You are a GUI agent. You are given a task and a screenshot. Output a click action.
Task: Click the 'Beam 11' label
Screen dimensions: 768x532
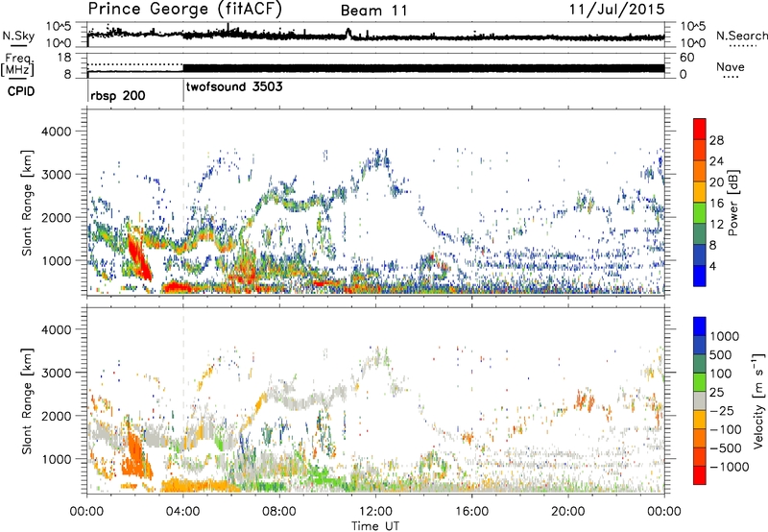[374, 11]
